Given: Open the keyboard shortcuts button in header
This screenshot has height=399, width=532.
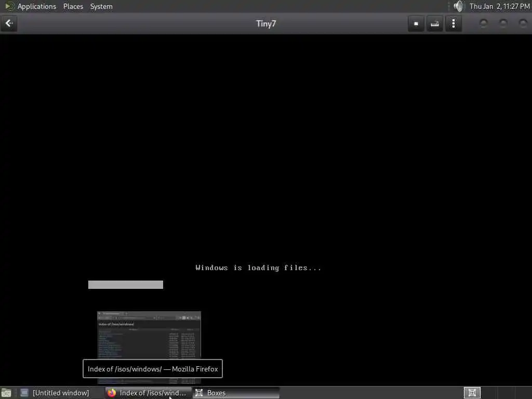Looking at the screenshot, I should coord(435,23).
